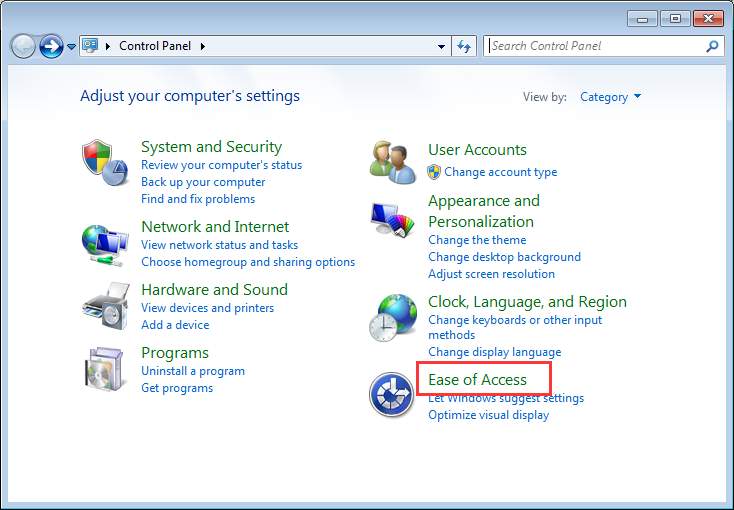This screenshot has height=510, width=734.
Task: Click Change display language
Action: [x=495, y=352]
